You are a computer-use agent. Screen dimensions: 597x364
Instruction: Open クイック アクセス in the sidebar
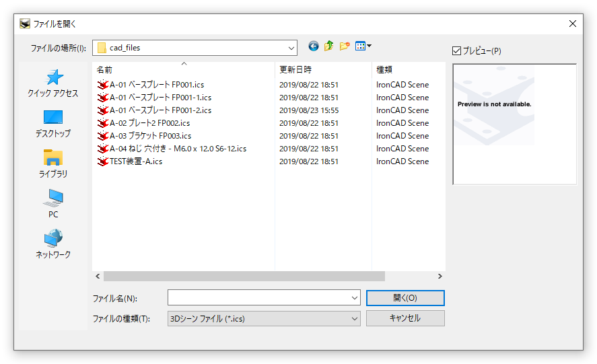pyautogui.click(x=53, y=83)
